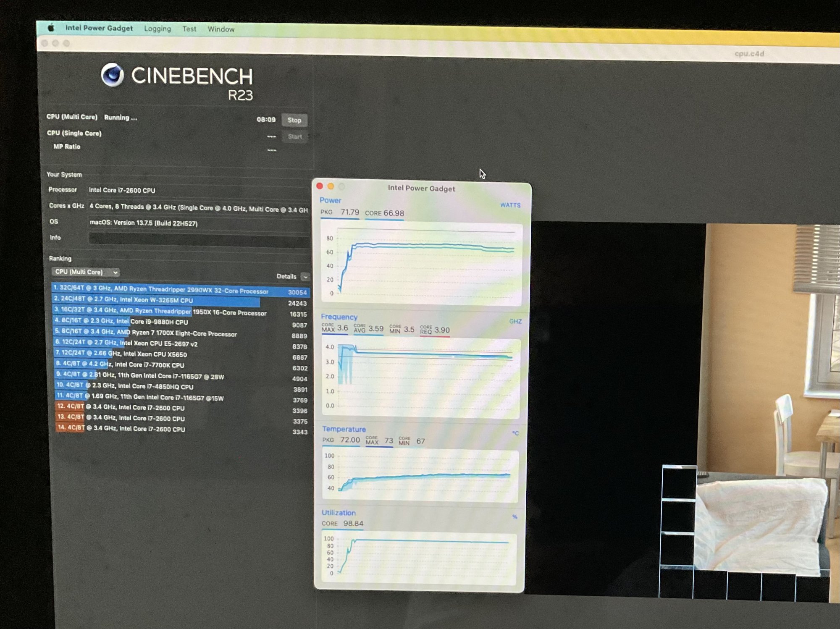Image resolution: width=840 pixels, height=629 pixels.
Task: Click the Single Core Start button
Action: 295,136
